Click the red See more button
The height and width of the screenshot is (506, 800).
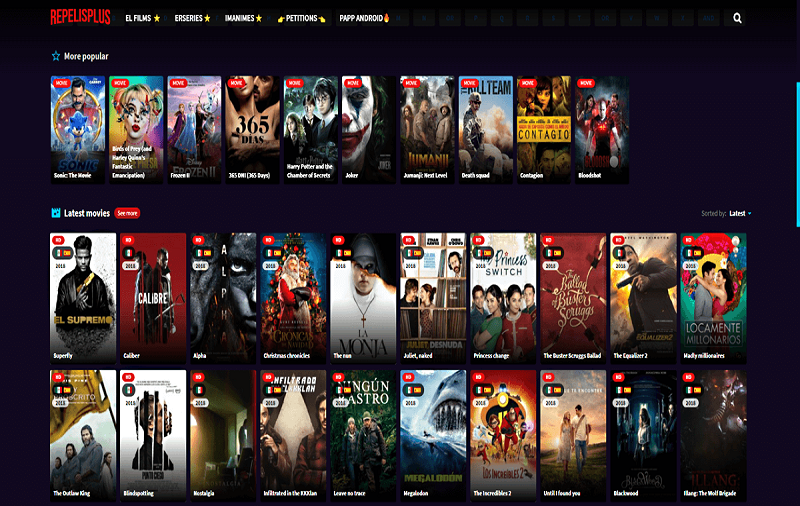click(127, 213)
